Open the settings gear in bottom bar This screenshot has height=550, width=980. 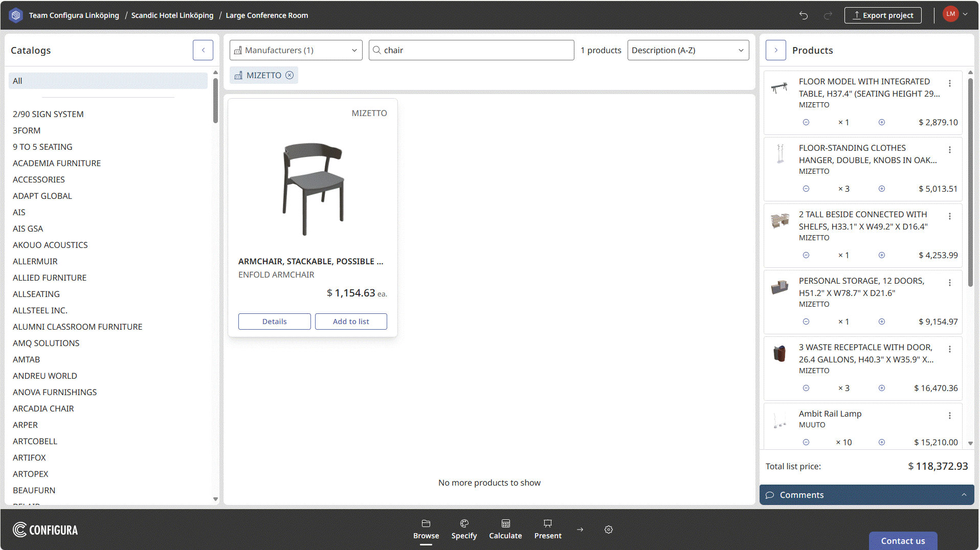(x=609, y=530)
